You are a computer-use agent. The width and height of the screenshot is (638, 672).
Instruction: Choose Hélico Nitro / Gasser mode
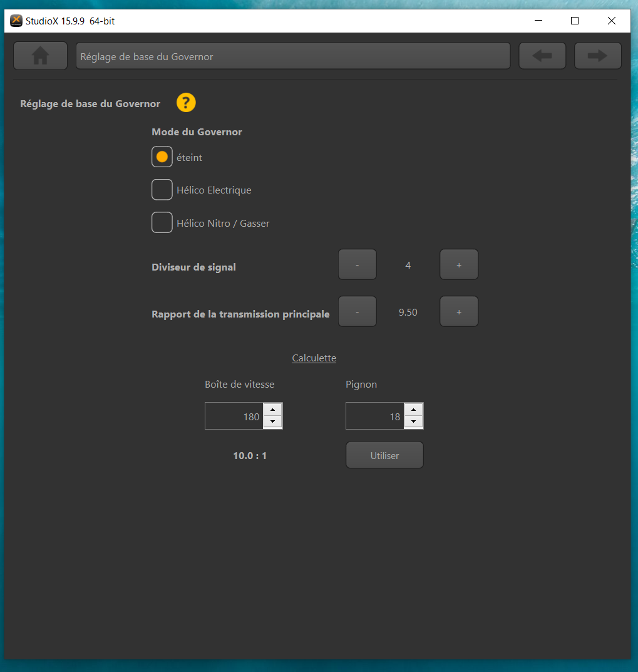(162, 223)
